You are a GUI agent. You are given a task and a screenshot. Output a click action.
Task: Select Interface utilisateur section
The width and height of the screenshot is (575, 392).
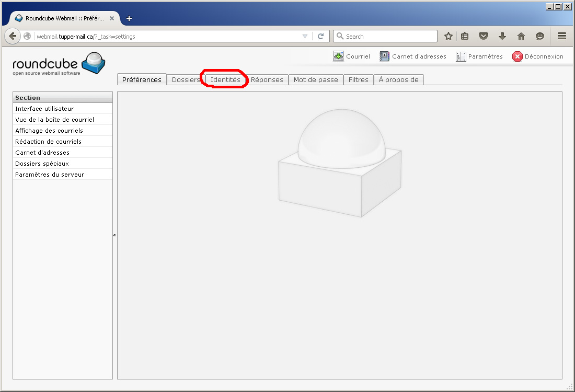pos(44,109)
